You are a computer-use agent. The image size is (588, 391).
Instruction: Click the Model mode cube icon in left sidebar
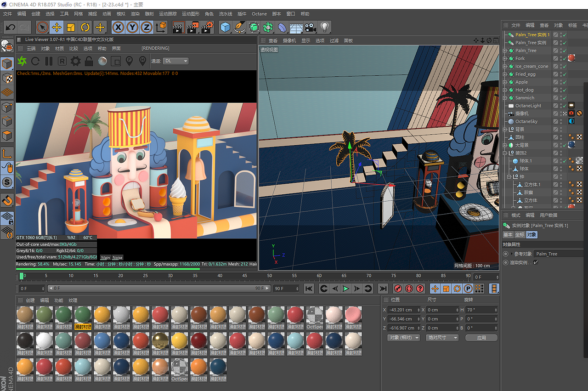point(7,64)
